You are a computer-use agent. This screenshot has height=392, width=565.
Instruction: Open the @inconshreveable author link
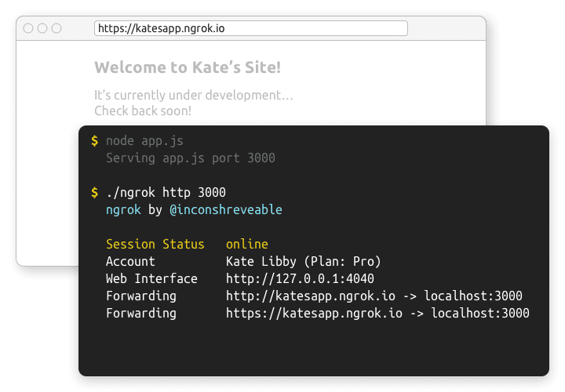[226, 209]
